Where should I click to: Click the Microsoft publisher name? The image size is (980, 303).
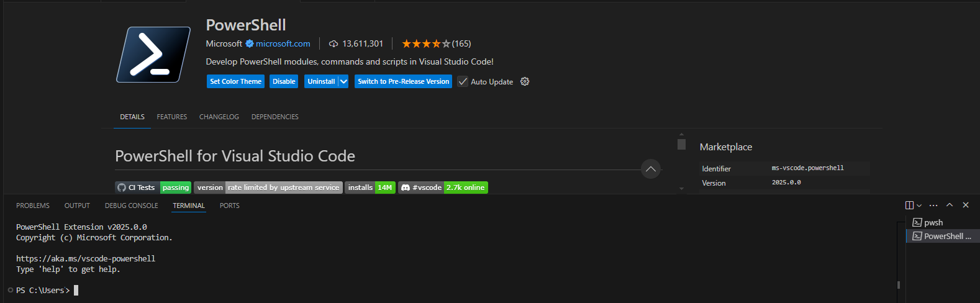tap(224, 43)
